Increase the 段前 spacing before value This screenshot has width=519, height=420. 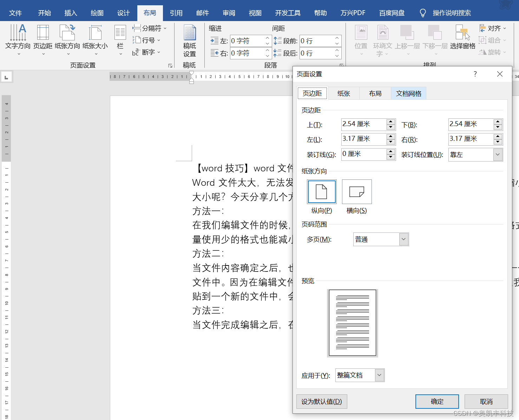337,38
